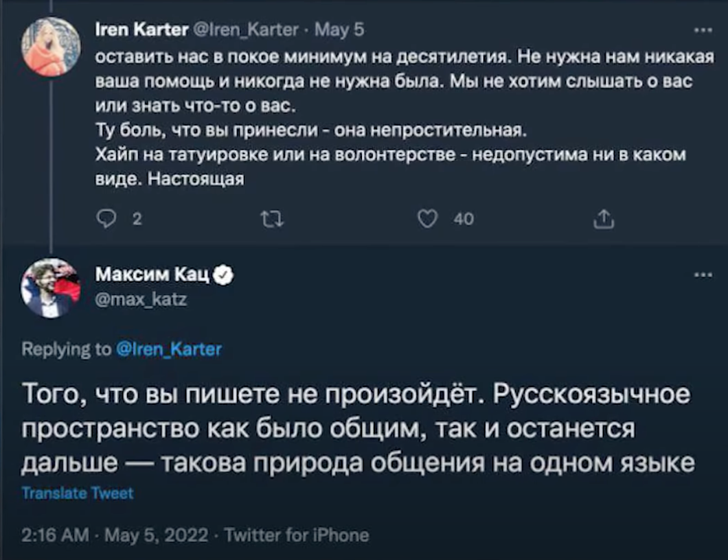Open more options menu on Максим Кац's tweet
The image size is (728, 560).
click(703, 276)
